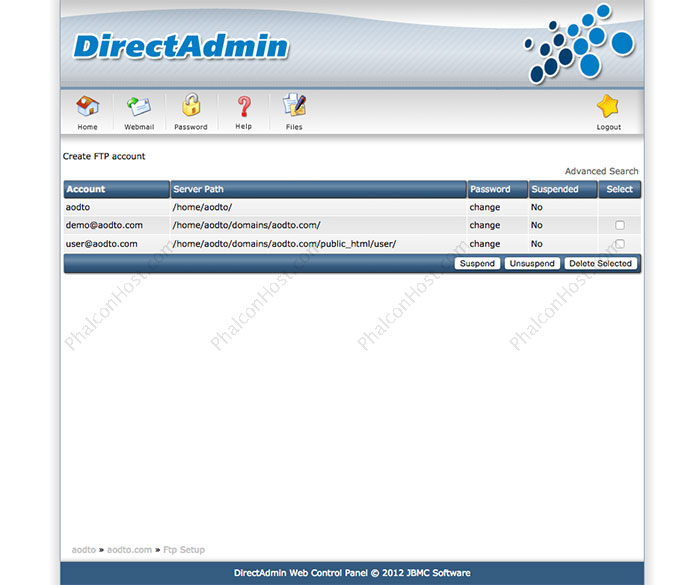Tick the checkbox for demo@aodto.com
Viewport: 700px width, 585px height.
click(x=620, y=225)
